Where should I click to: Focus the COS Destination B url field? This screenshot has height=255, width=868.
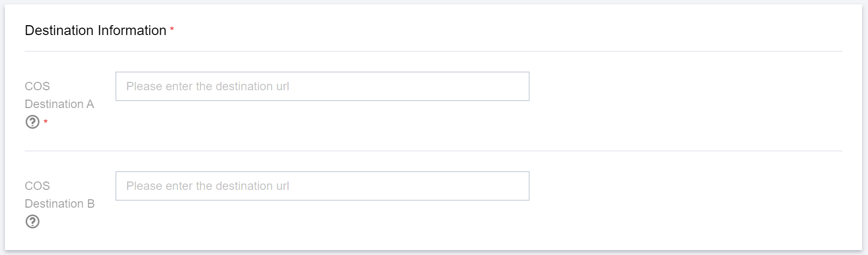tap(322, 186)
